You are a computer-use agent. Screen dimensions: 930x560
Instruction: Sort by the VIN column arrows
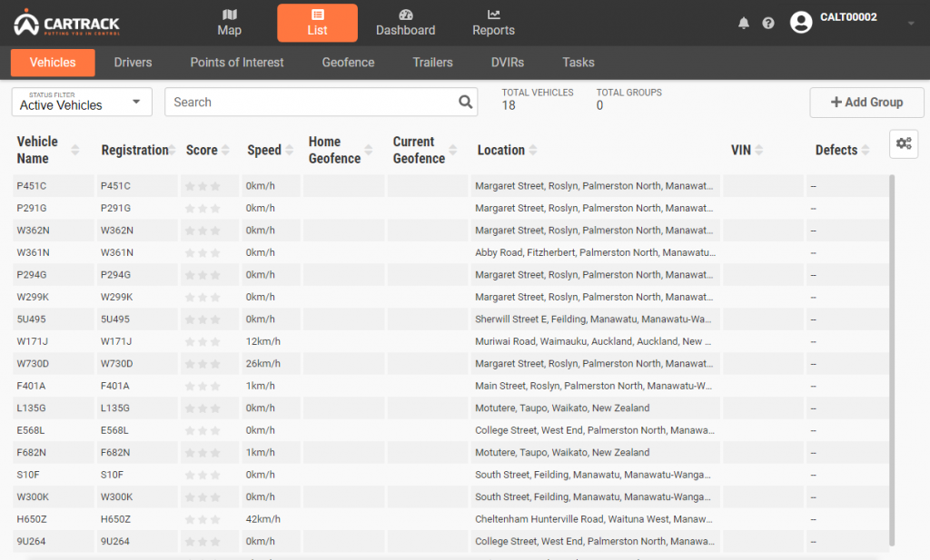click(758, 150)
